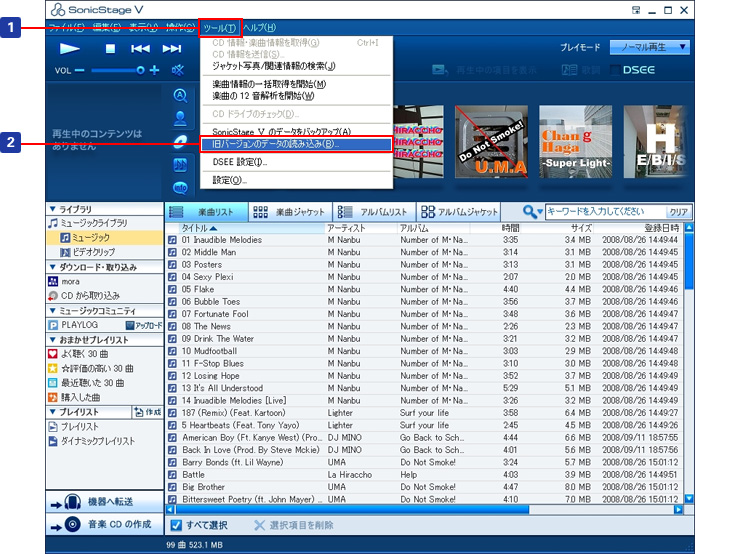Switch to the 楽曲ジャケット view
The width and height of the screenshot is (740, 554).
coord(288,212)
